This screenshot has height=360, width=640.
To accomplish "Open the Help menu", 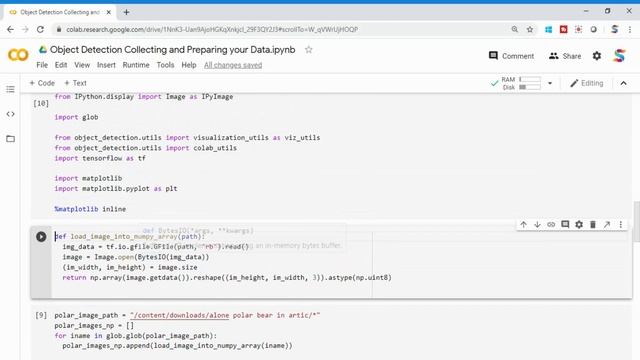I will [189, 65].
